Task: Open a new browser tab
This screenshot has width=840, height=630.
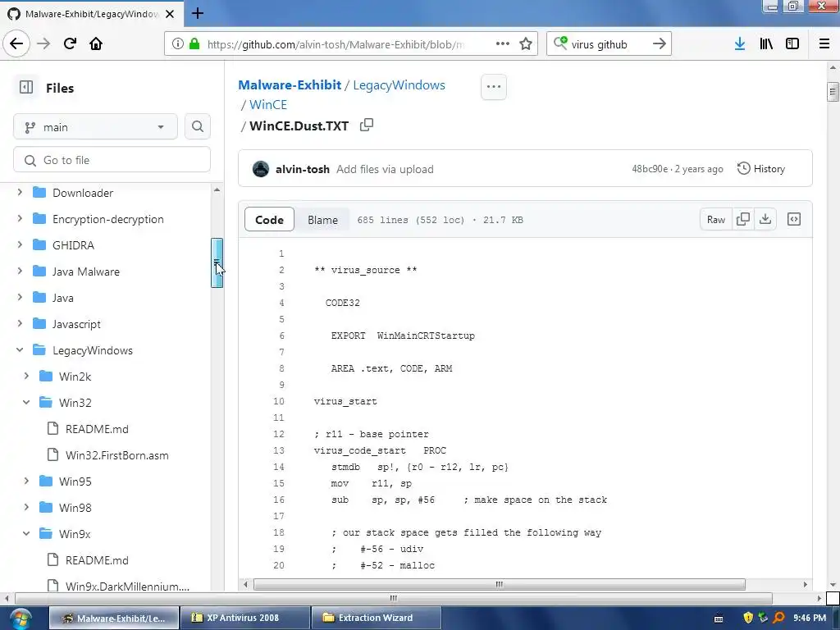Action: pos(197,13)
